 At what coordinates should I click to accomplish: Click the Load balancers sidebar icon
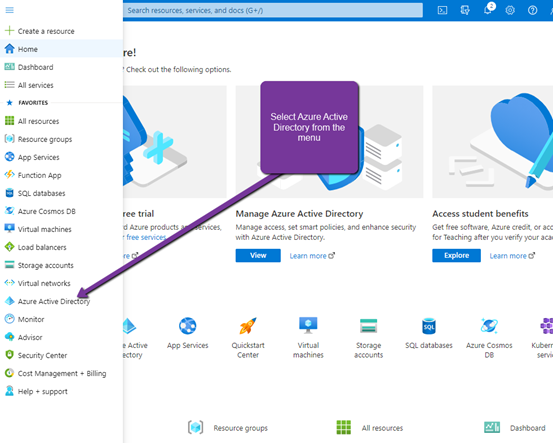pyautogui.click(x=10, y=247)
